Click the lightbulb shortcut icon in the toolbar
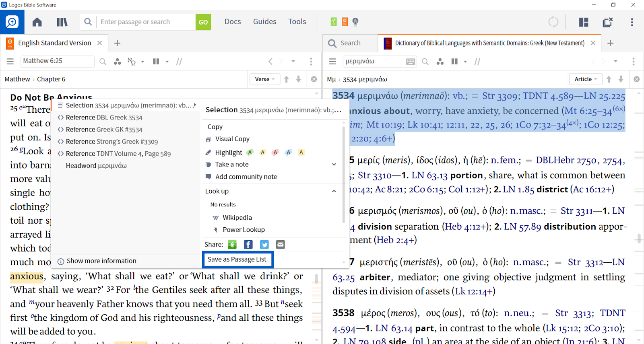The height and width of the screenshot is (344, 644). point(355,22)
